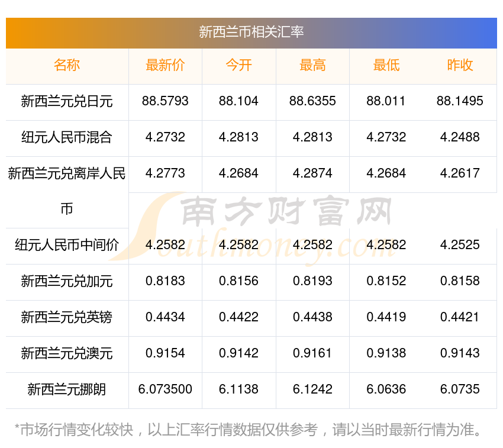Select the 0.8152 low value
The width and height of the screenshot is (503, 448).
click(x=386, y=281)
